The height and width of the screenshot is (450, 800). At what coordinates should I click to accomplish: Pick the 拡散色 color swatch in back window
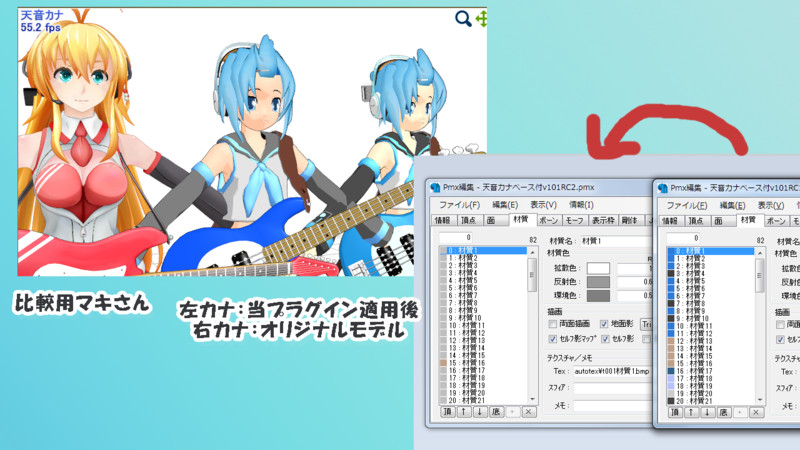(x=598, y=268)
